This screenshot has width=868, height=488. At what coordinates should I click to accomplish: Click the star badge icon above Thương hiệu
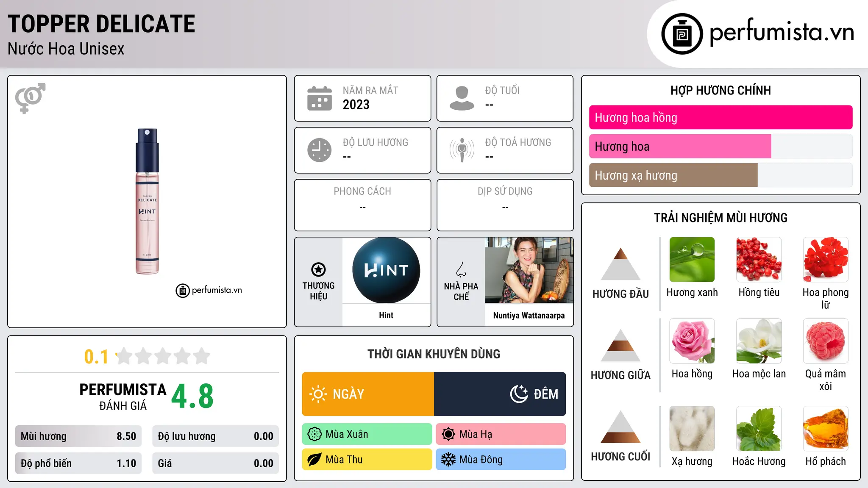[318, 269]
